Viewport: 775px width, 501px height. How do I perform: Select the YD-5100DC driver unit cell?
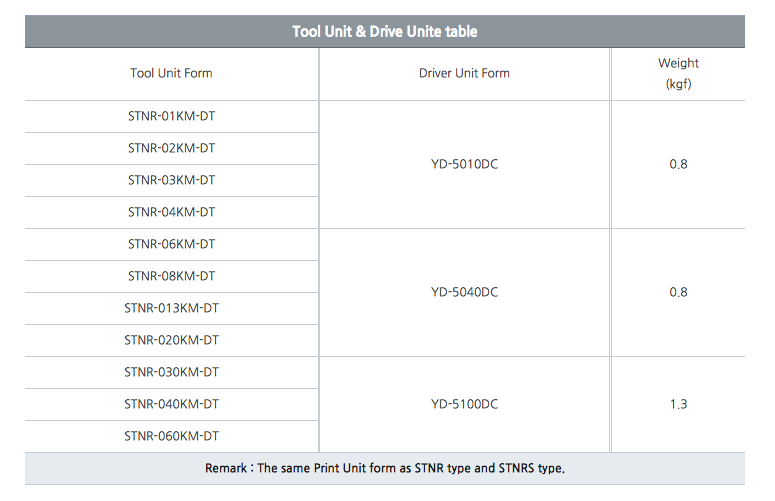point(464,404)
